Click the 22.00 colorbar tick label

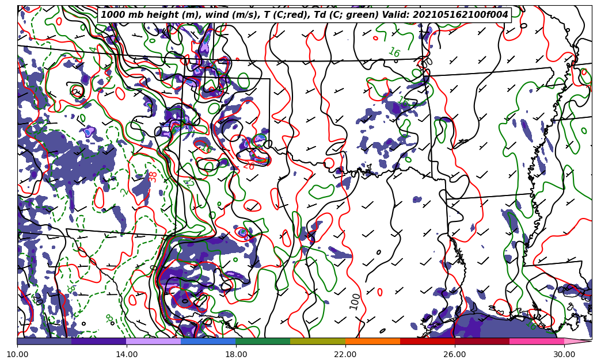click(345, 354)
